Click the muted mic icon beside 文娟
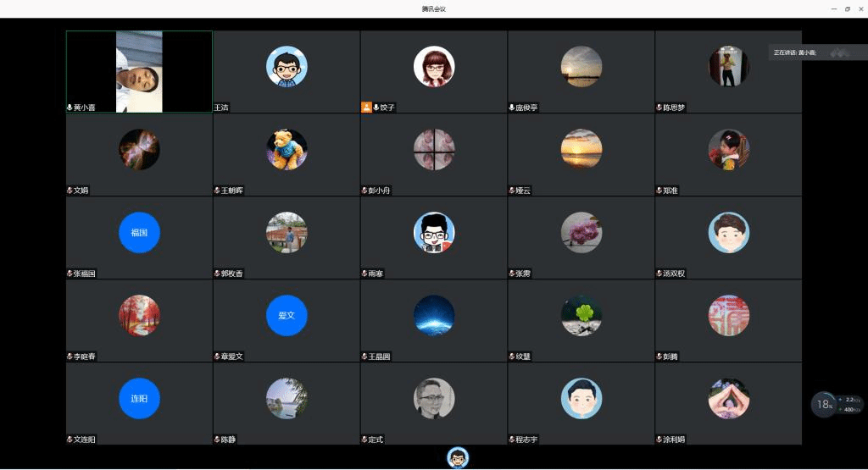This screenshot has width=868, height=470. pyautogui.click(x=70, y=191)
